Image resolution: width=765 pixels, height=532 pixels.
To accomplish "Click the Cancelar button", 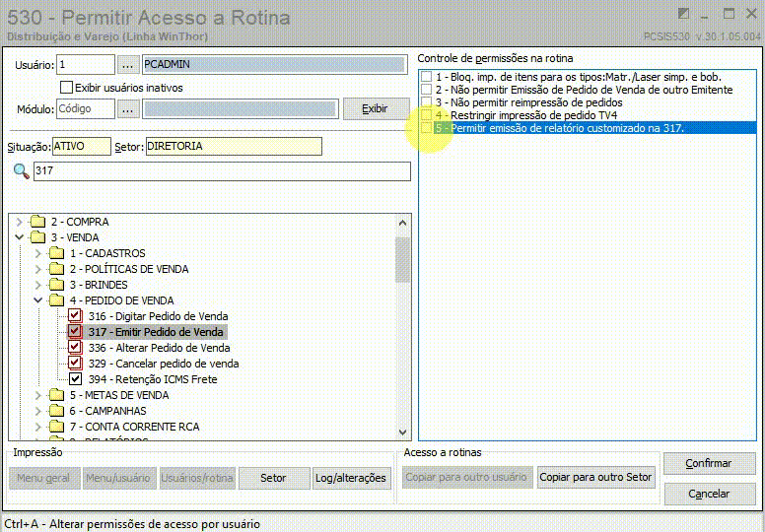I will tap(709, 494).
